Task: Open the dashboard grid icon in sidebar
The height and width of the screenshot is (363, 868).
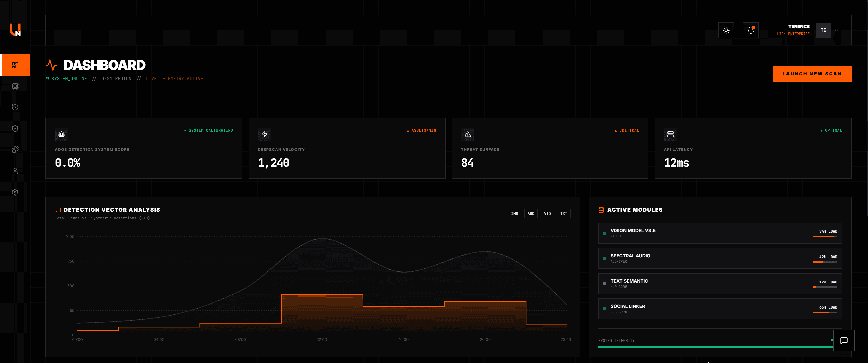Action: (15, 65)
